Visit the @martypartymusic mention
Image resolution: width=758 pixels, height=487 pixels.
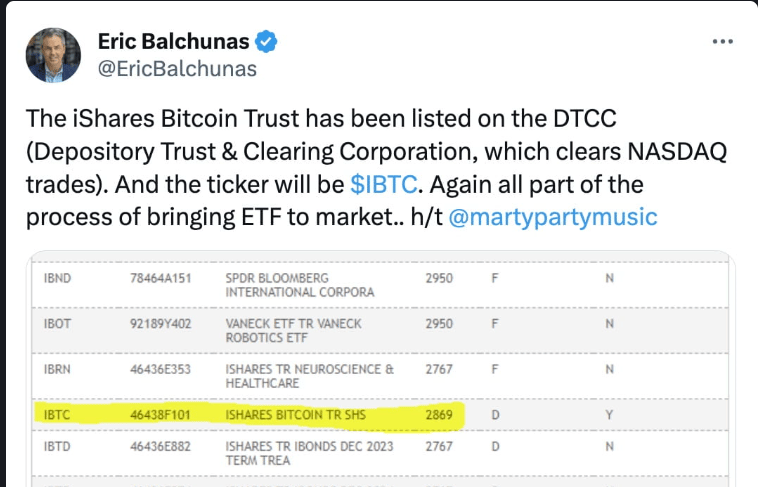[553, 217]
